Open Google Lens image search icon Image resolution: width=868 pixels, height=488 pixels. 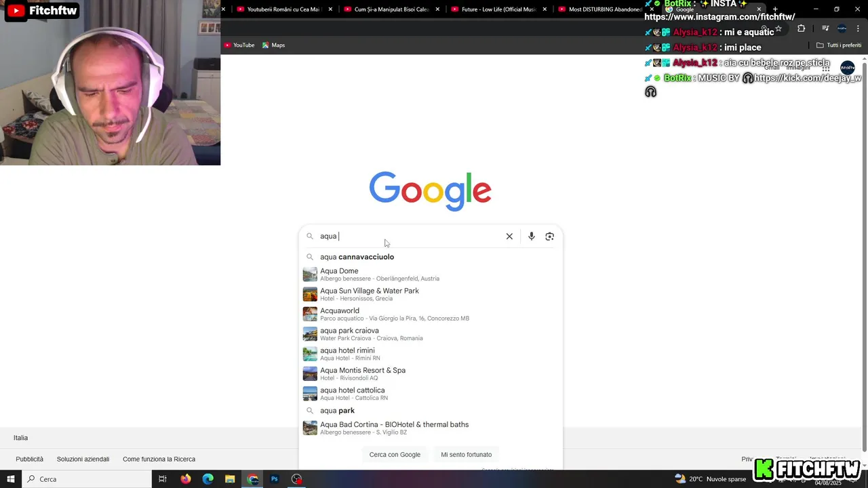(x=550, y=236)
